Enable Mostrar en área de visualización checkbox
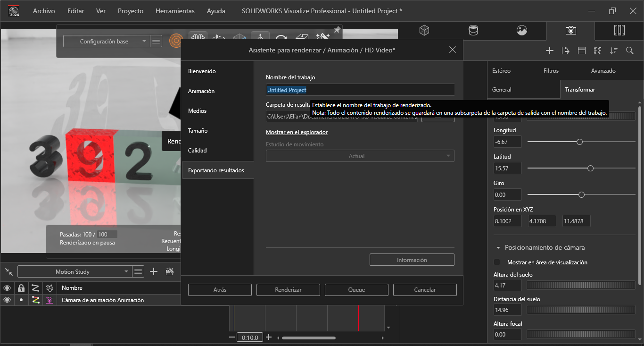This screenshot has height=346, width=644. point(497,262)
